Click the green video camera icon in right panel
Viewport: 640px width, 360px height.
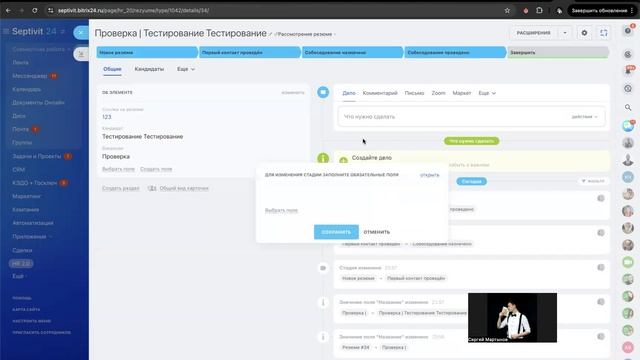point(628,262)
